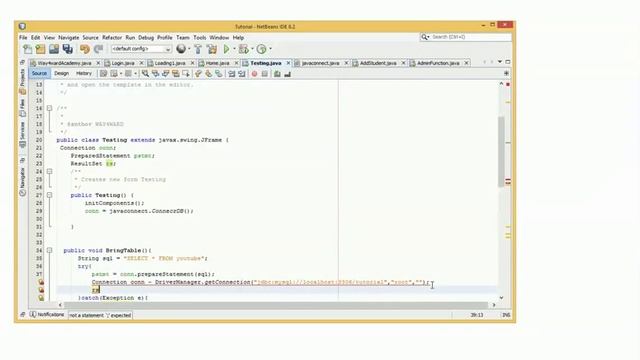Maximize the editor with tab-bar square icon
The width and height of the screenshot is (640, 360).
[x=508, y=62]
